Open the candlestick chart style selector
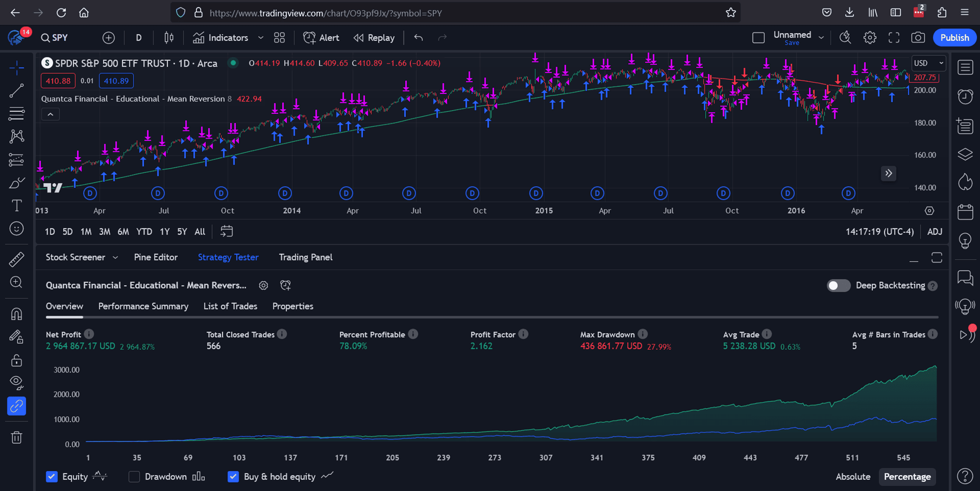980x491 pixels. click(169, 38)
